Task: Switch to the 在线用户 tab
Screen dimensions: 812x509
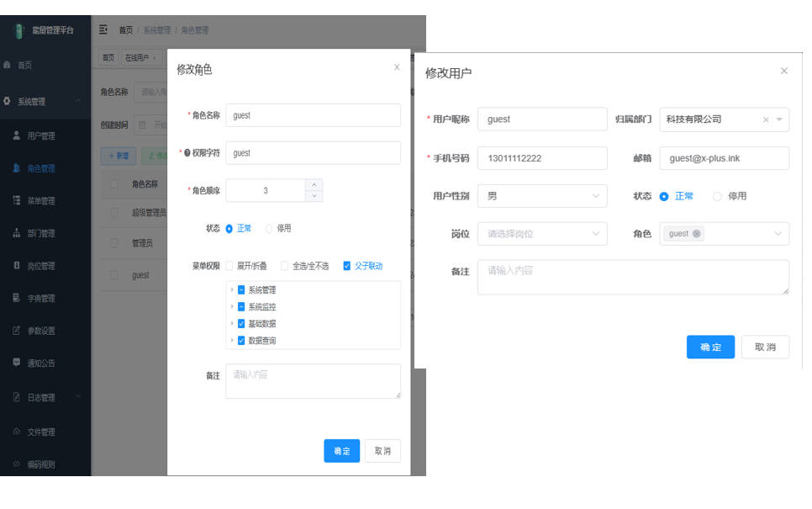Action: [x=137, y=58]
